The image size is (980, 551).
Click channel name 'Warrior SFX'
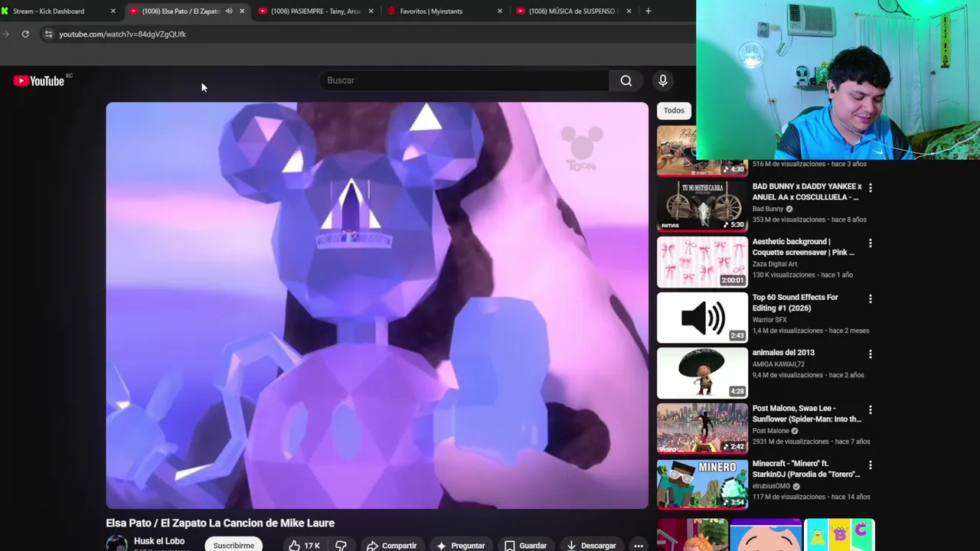pyautogui.click(x=769, y=320)
